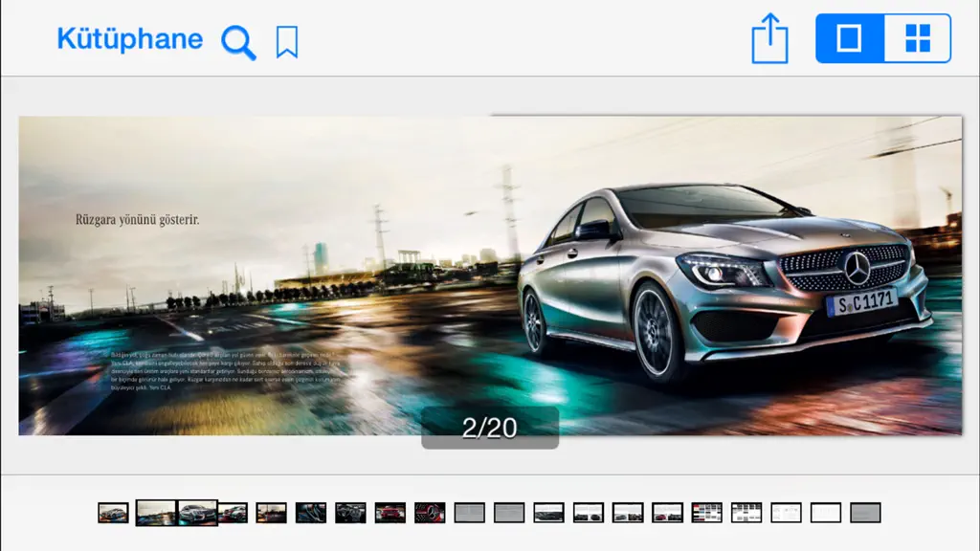Open the first plain gray page thumbnail
Image resolution: width=980 pixels, height=551 pixels.
click(x=469, y=513)
